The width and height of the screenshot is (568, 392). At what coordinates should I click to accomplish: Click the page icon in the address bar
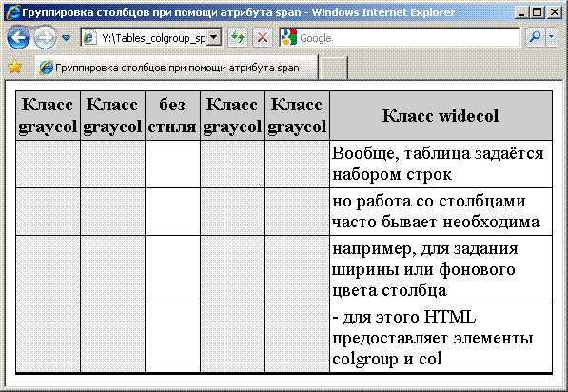pos(89,37)
